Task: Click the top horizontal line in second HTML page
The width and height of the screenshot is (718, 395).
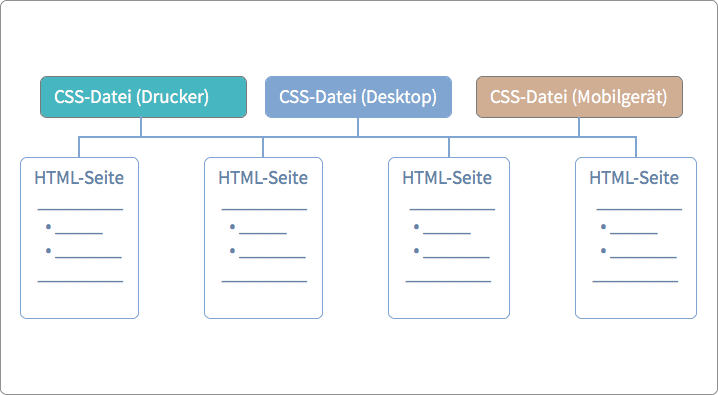Action: click(264, 210)
